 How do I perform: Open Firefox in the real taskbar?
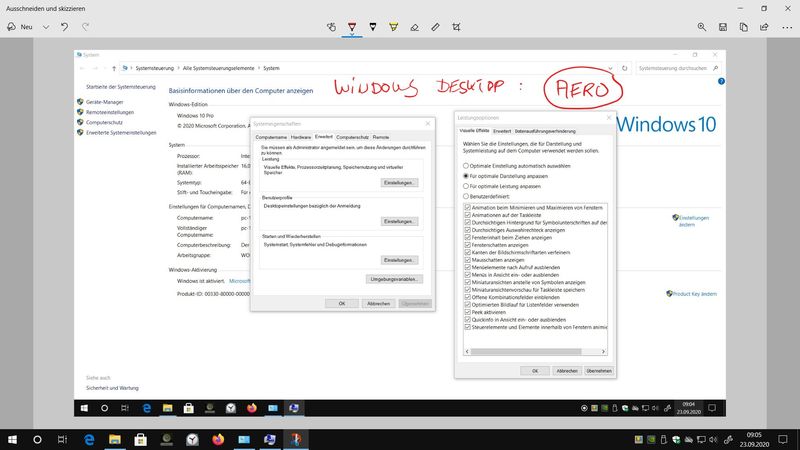click(218, 439)
